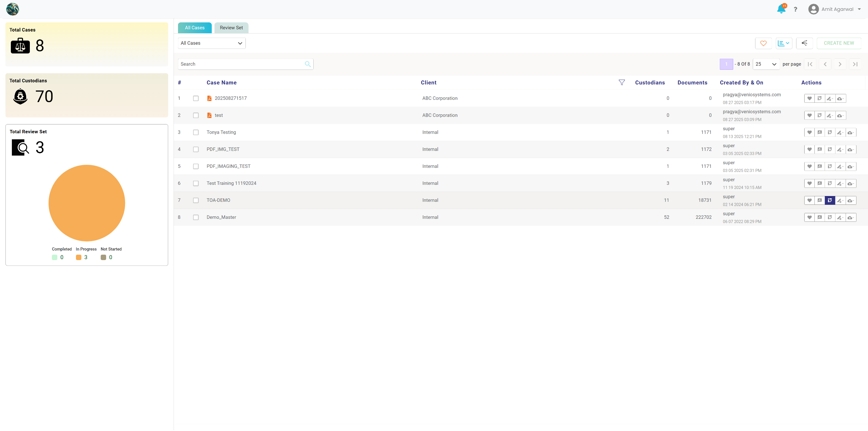868x431 pixels.
Task: Click the help question mark icon
Action: [795, 9]
